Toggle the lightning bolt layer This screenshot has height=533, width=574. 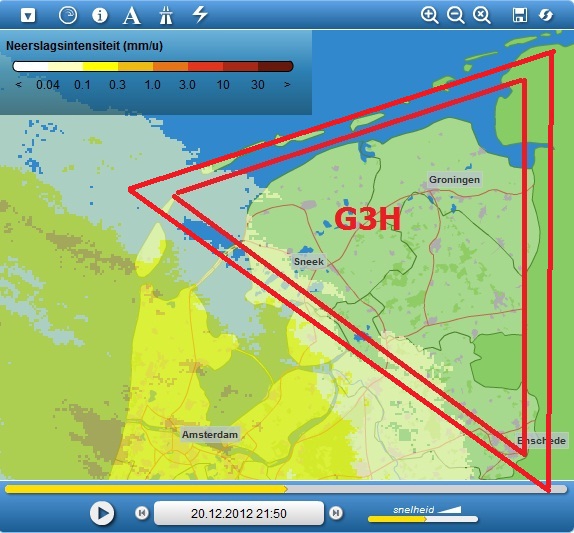[x=200, y=14]
